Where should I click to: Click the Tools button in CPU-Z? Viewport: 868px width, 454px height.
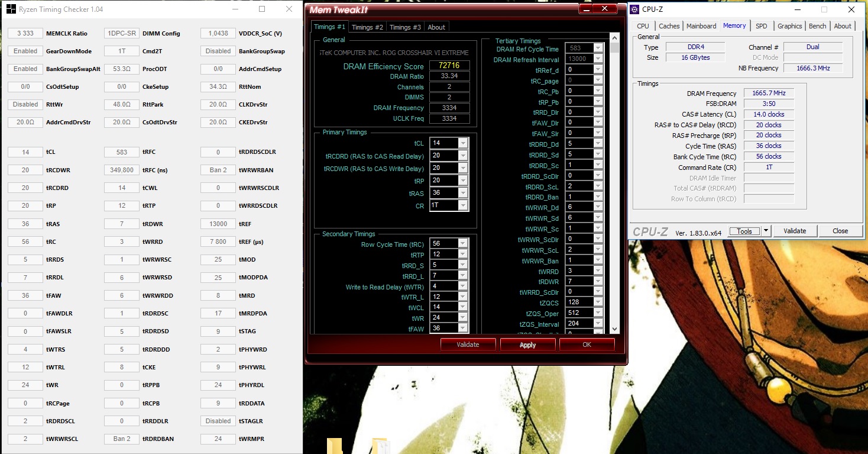(x=744, y=231)
